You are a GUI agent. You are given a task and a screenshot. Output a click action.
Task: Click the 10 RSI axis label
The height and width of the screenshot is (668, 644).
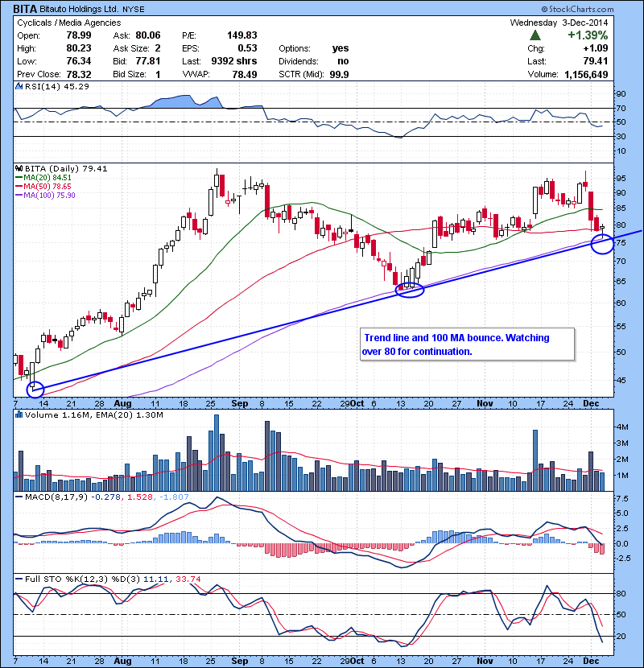[621, 151]
